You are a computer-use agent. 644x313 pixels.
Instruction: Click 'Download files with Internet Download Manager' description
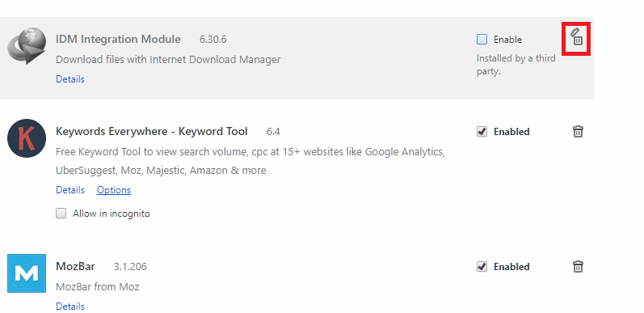coord(168,60)
